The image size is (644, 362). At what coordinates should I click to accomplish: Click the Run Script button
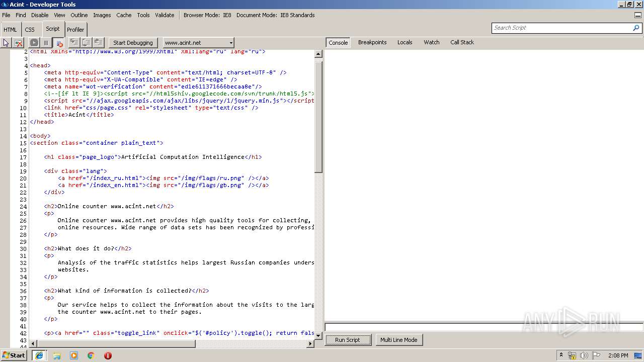(348, 340)
